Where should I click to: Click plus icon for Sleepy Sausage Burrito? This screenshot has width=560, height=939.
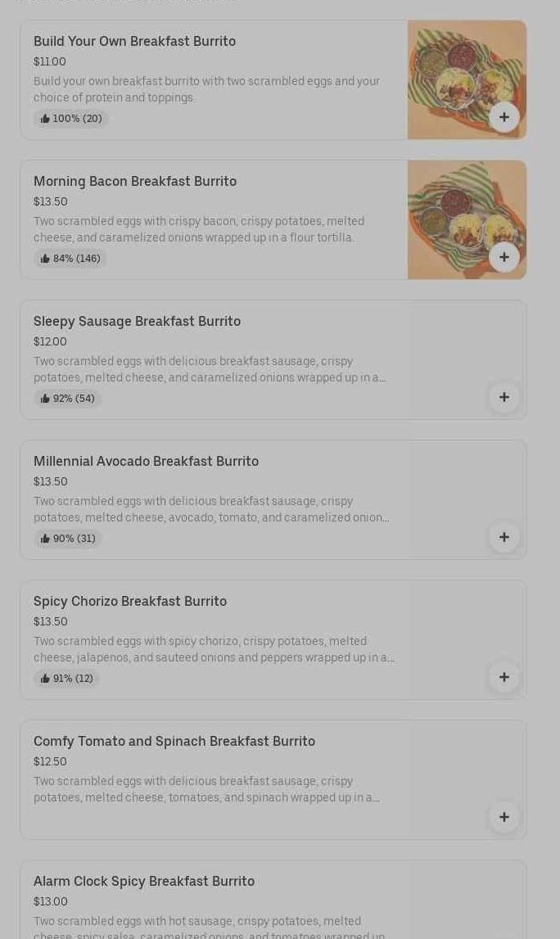504,397
